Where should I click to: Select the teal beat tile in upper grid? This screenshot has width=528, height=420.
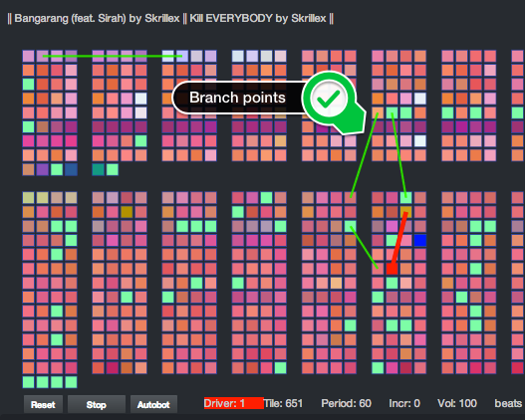click(99, 169)
